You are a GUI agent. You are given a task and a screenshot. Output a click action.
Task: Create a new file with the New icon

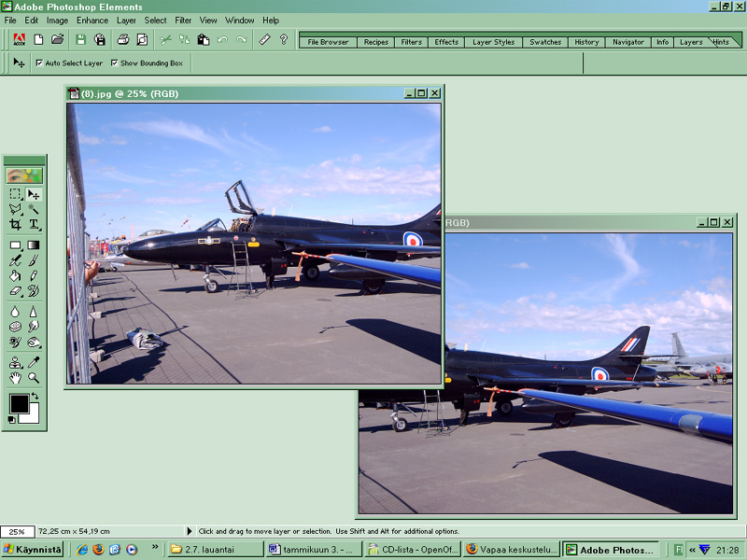[x=38, y=39]
